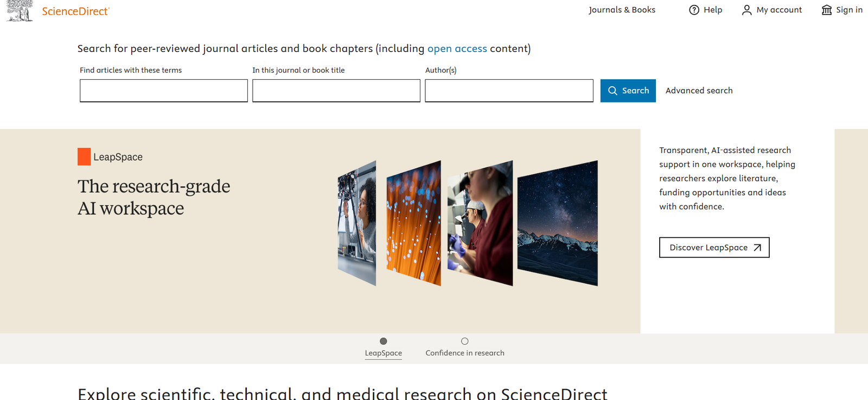The height and width of the screenshot is (400, 868).
Task: Select the Confidence in research radio dot
Action: (x=464, y=341)
